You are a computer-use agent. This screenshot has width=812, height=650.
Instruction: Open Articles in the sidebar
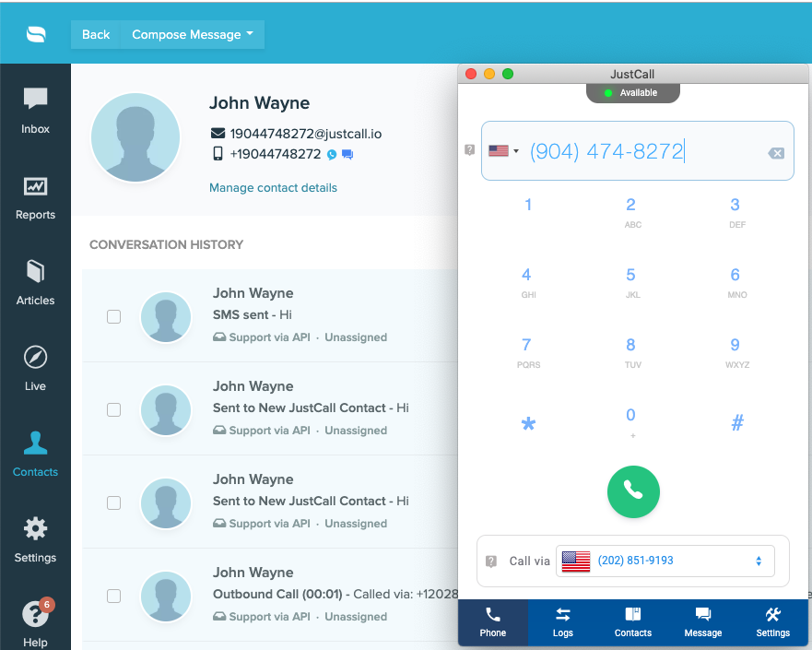35,283
